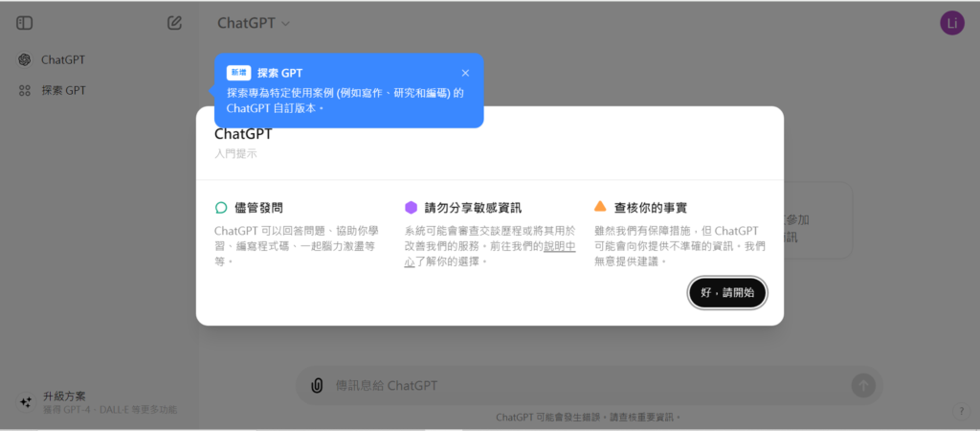Click orange triangle icon beside 查核你的事實

coord(600,206)
